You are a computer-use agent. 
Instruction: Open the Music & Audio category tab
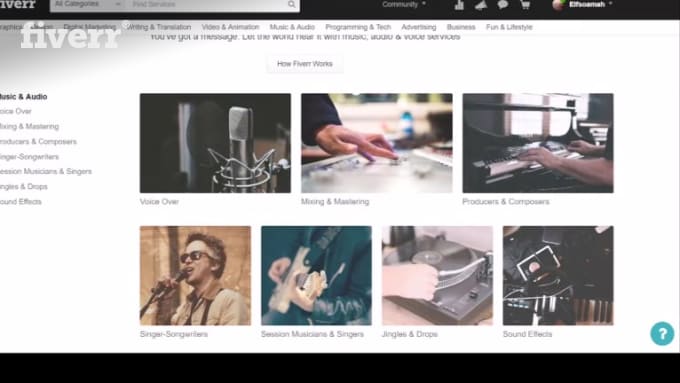[x=292, y=27]
